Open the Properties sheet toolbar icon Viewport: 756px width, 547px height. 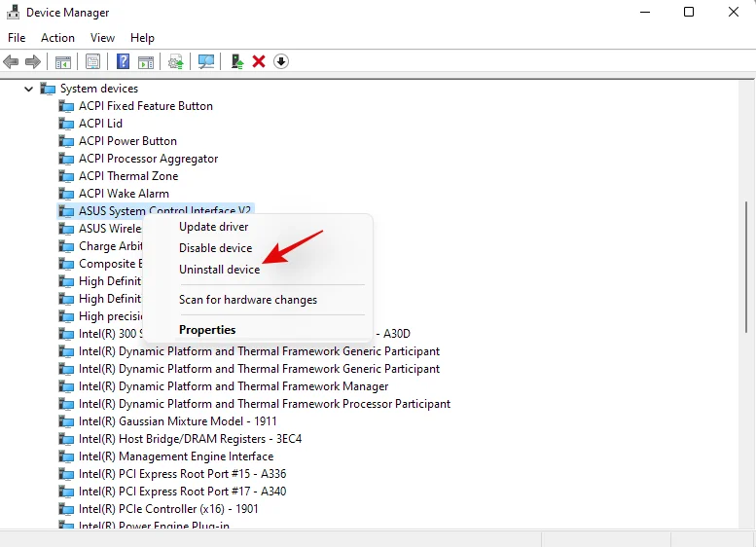click(93, 61)
